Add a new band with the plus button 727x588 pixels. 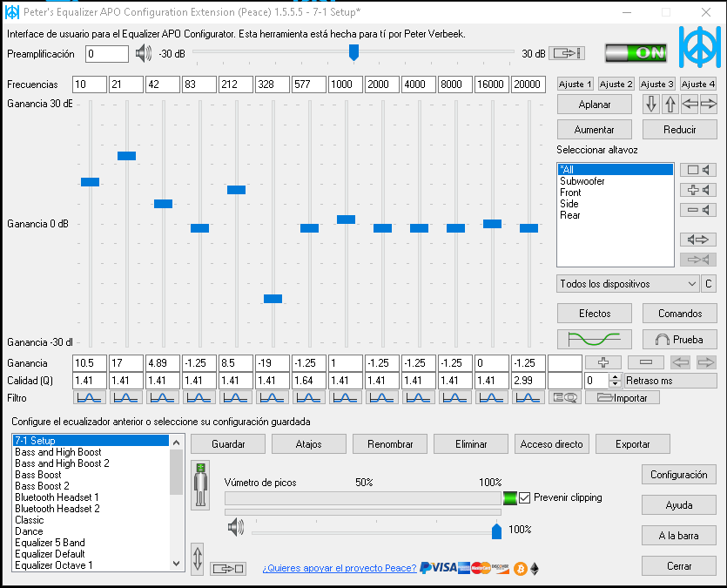pyautogui.click(x=603, y=362)
